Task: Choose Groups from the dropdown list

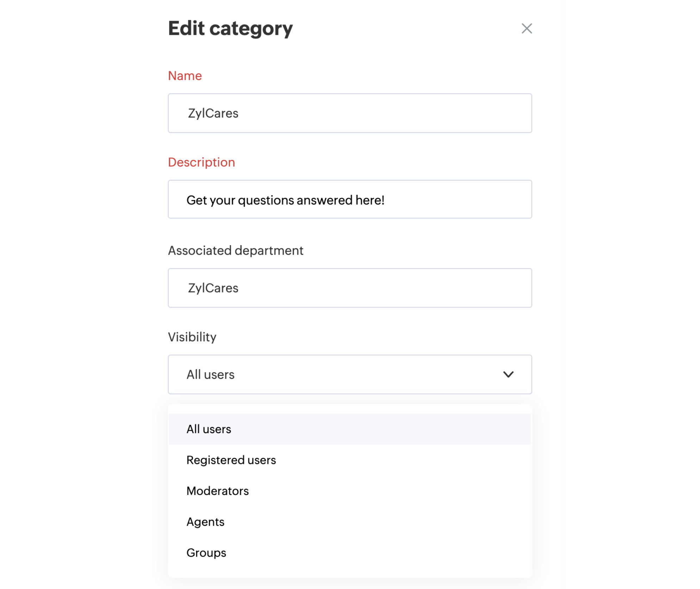Action: coord(350,553)
